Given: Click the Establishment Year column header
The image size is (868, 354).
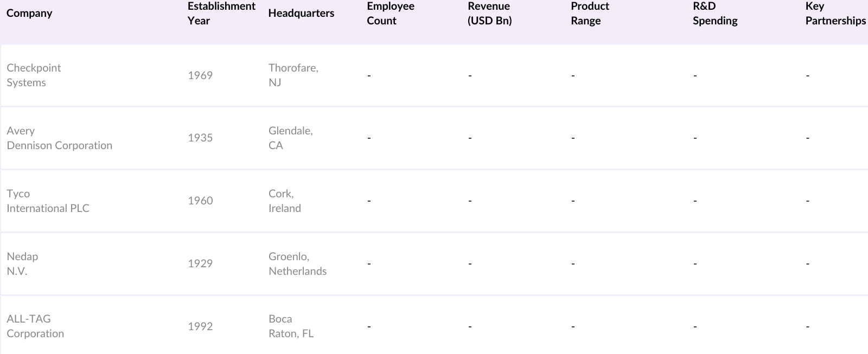Looking at the screenshot, I should (x=221, y=13).
